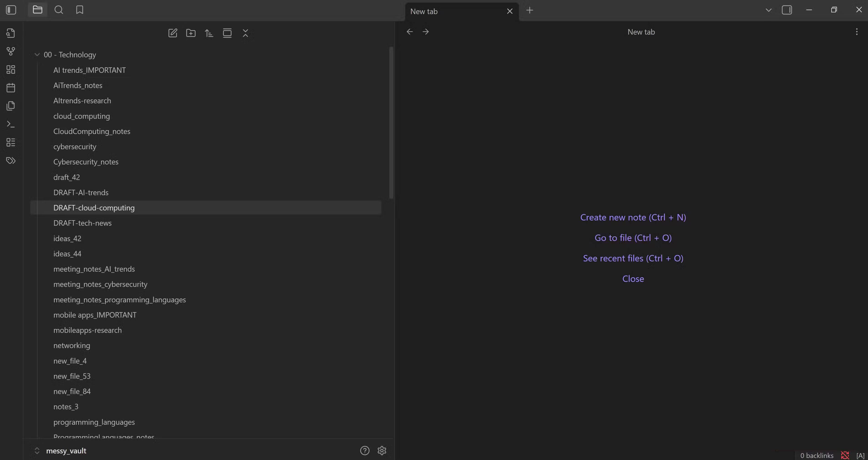The height and width of the screenshot is (460, 868).
Task: Click the tags icon in the ribbon
Action: [11, 160]
